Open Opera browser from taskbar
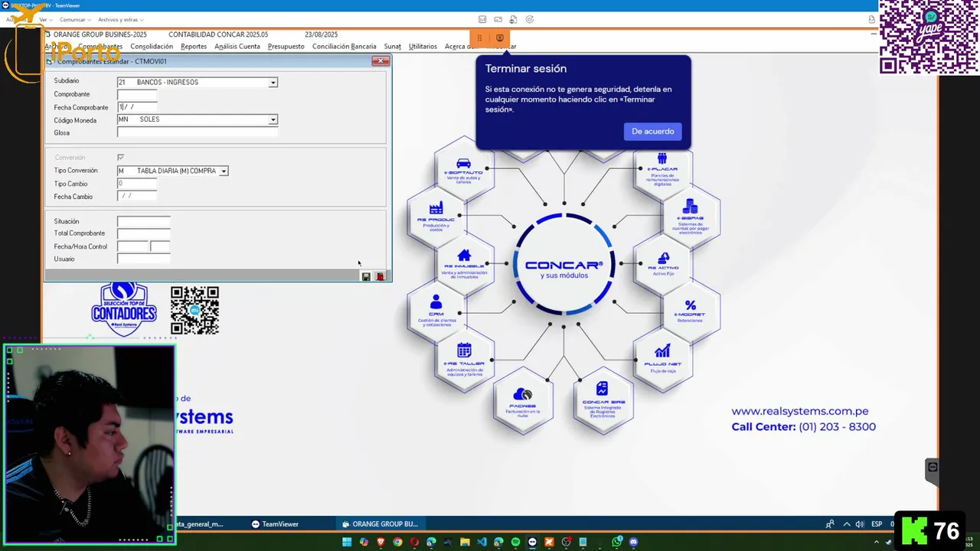 coord(414,542)
